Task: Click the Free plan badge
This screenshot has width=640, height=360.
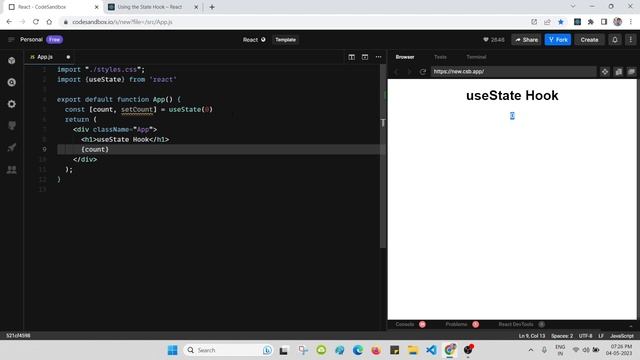Action: [x=54, y=40]
